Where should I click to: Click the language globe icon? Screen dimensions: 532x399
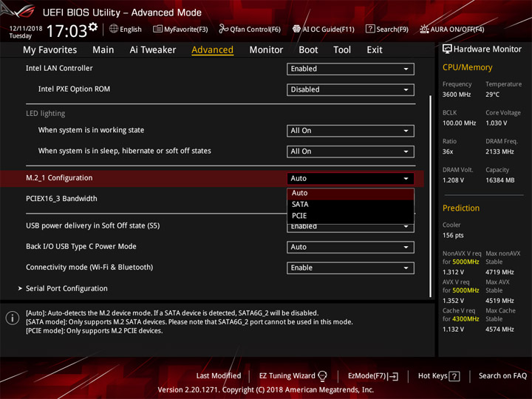[x=114, y=29]
